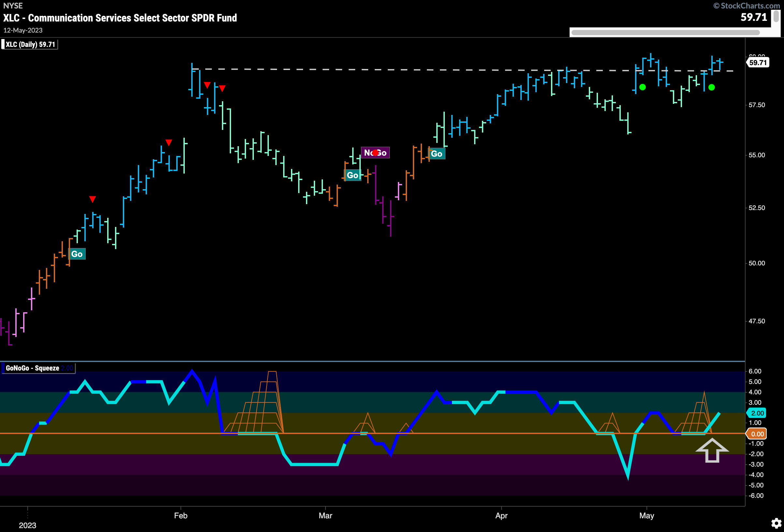
Task: Click the large 59.71 price in header
Action: (x=754, y=17)
